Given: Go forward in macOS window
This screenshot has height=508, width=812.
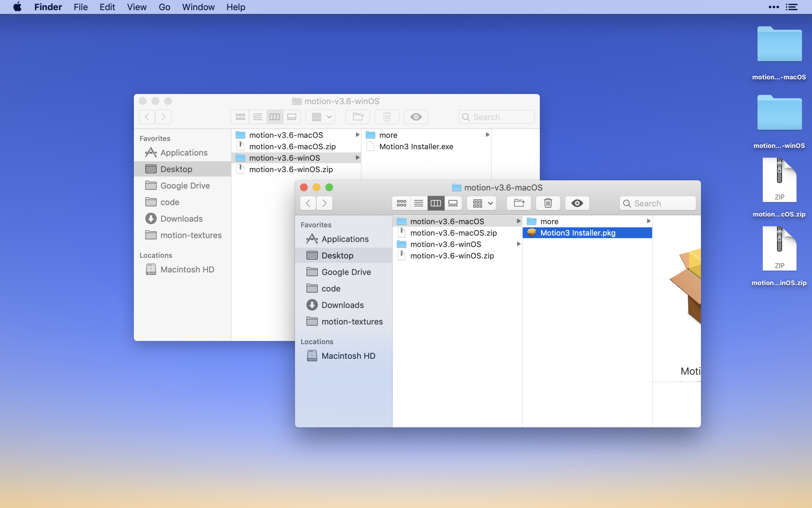Looking at the screenshot, I should pos(324,203).
